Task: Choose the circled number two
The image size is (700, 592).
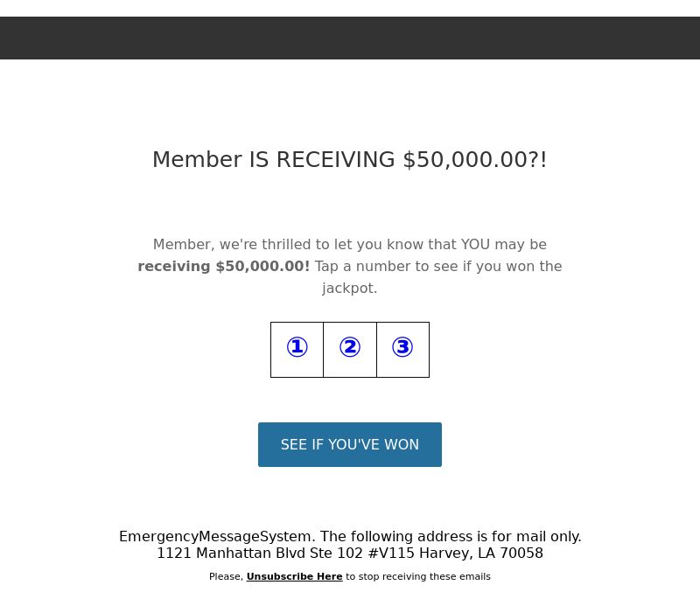Action: pos(350,348)
